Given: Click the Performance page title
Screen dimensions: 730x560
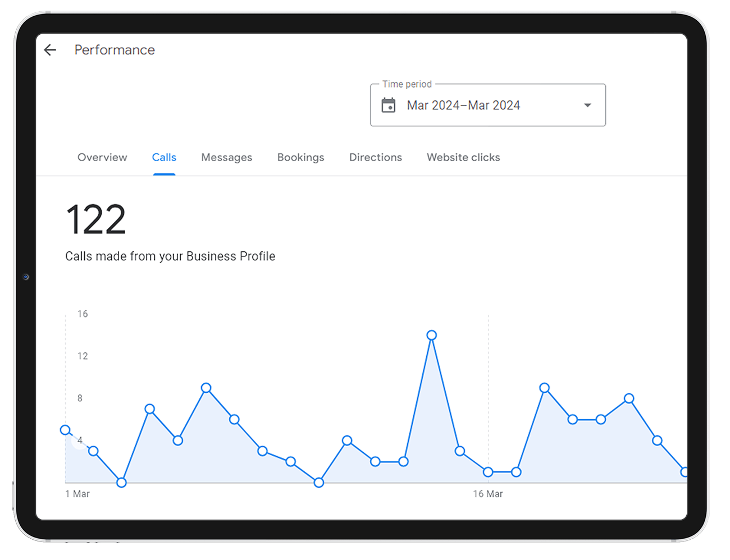Looking at the screenshot, I should click(115, 50).
